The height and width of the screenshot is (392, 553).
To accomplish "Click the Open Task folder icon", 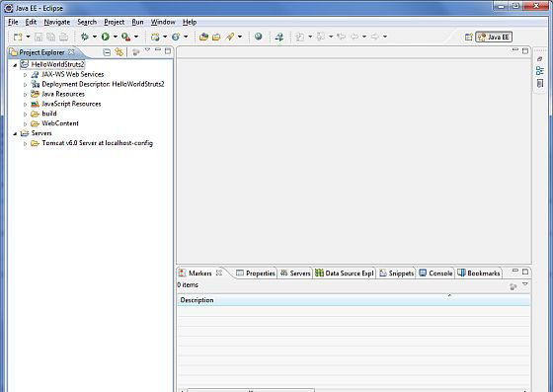I will (x=216, y=37).
